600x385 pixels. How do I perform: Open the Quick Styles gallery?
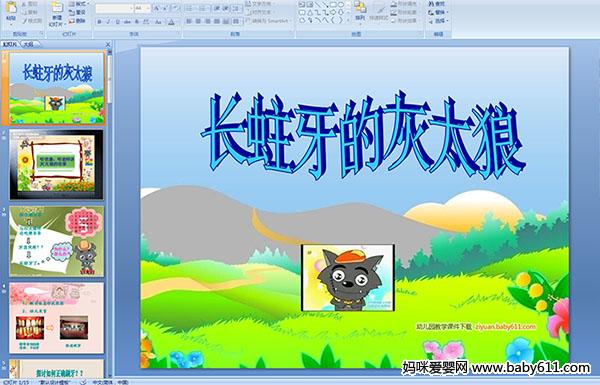pyautogui.click(x=379, y=13)
